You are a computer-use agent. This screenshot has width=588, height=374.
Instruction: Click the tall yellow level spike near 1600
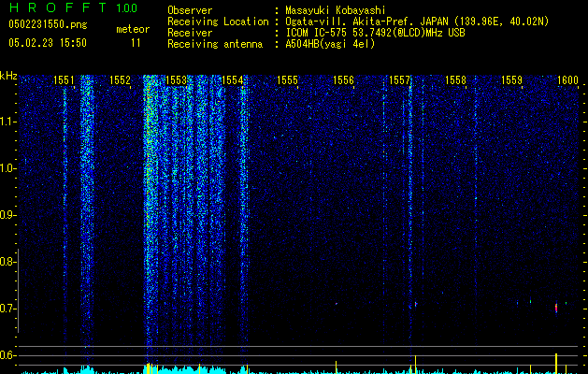[556, 364]
